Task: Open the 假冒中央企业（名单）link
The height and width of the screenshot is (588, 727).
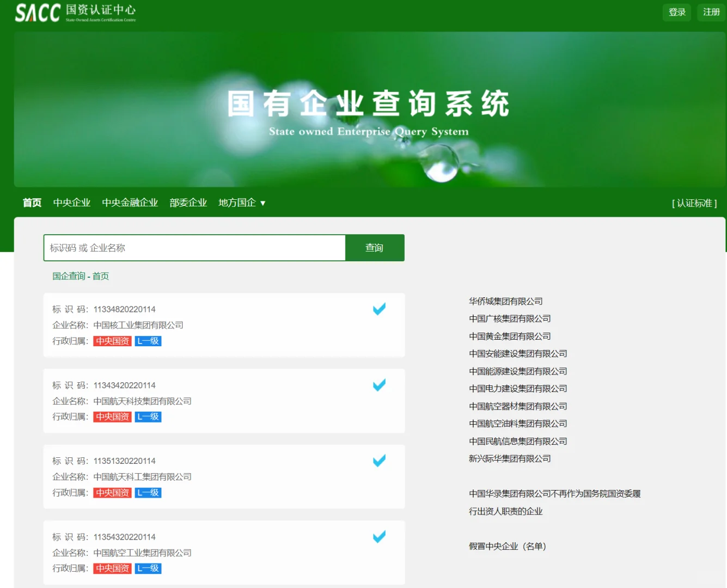Action: 508,546
